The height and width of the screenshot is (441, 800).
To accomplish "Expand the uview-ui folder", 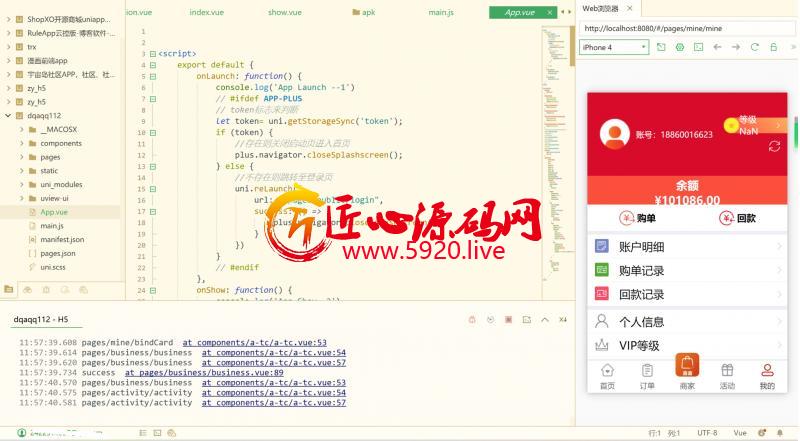I will coord(22,198).
